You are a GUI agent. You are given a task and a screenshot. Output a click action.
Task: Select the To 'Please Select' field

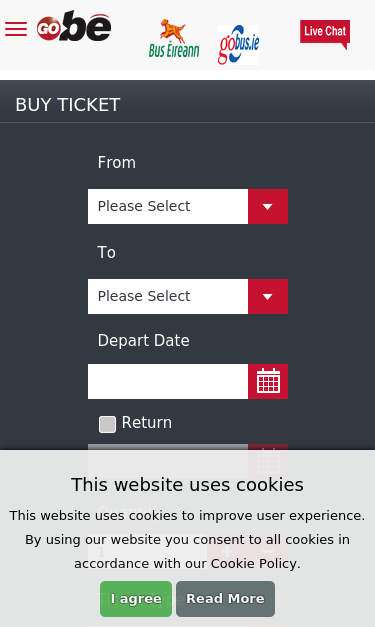coord(168,297)
